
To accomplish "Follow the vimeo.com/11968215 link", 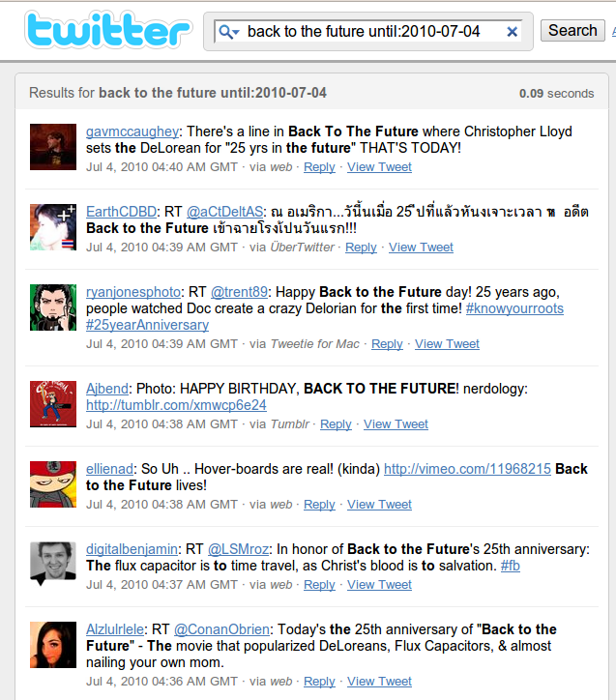I will (467, 469).
